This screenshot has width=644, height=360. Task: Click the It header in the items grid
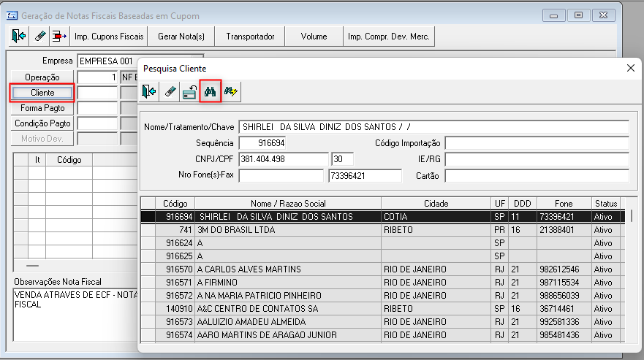(37, 160)
